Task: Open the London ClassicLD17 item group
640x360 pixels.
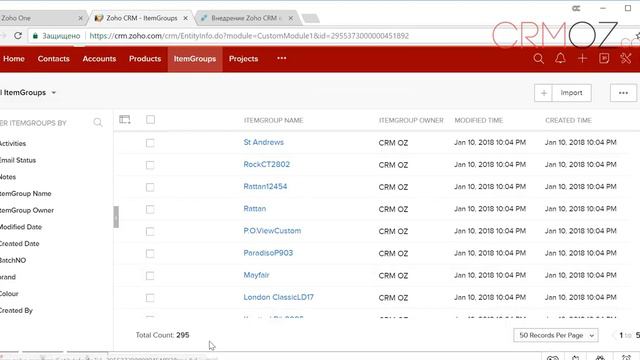Action: pos(278,297)
